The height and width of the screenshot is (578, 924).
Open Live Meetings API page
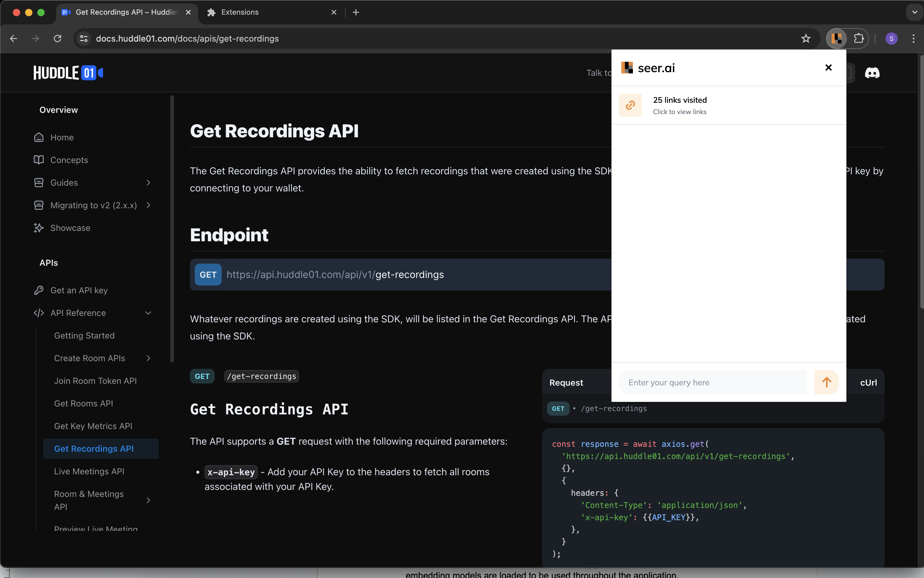click(89, 471)
